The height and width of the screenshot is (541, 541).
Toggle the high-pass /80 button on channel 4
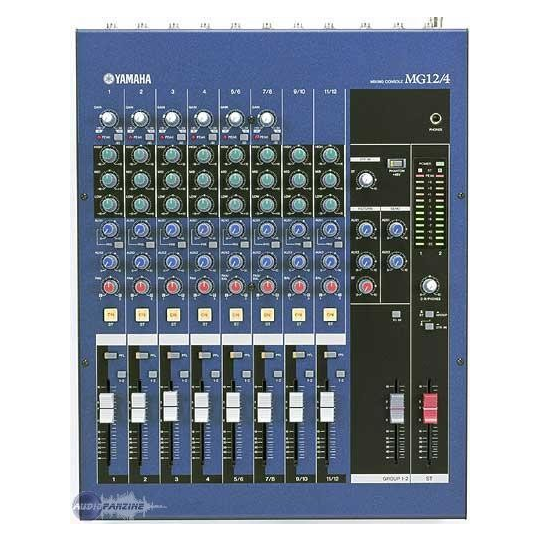coord(213,137)
